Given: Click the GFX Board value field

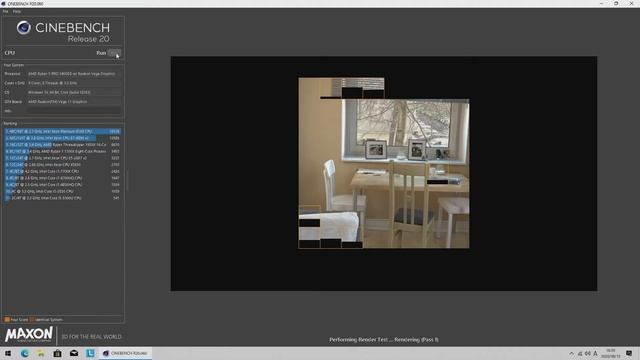Looking at the screenshot, I should click(x=74, y=102).
